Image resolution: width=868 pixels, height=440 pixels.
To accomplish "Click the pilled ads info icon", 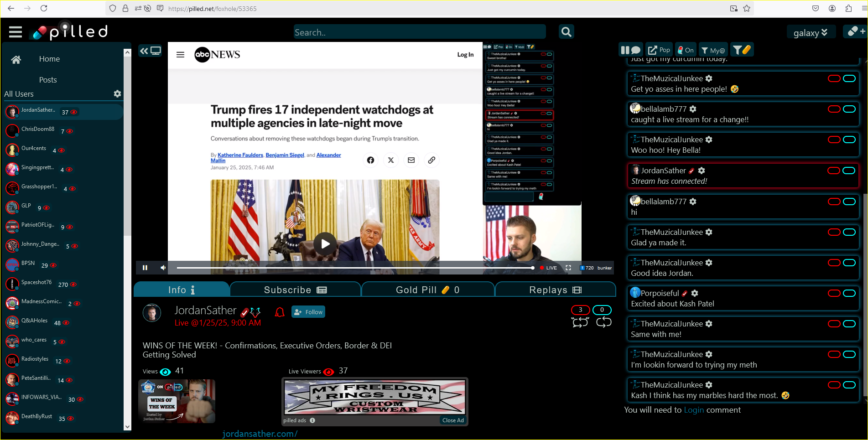I will point(312,420).
